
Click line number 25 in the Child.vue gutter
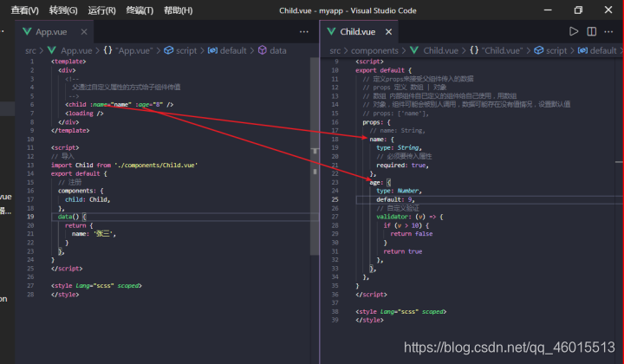coord(335,199)
